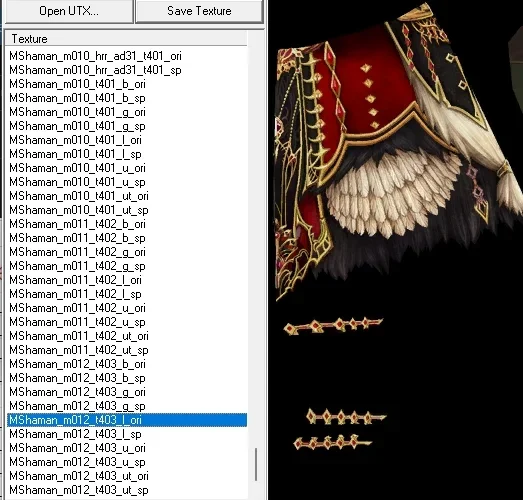Click the Texture column header
This screenshot has width=523, height=500.
tap(126, 39)
